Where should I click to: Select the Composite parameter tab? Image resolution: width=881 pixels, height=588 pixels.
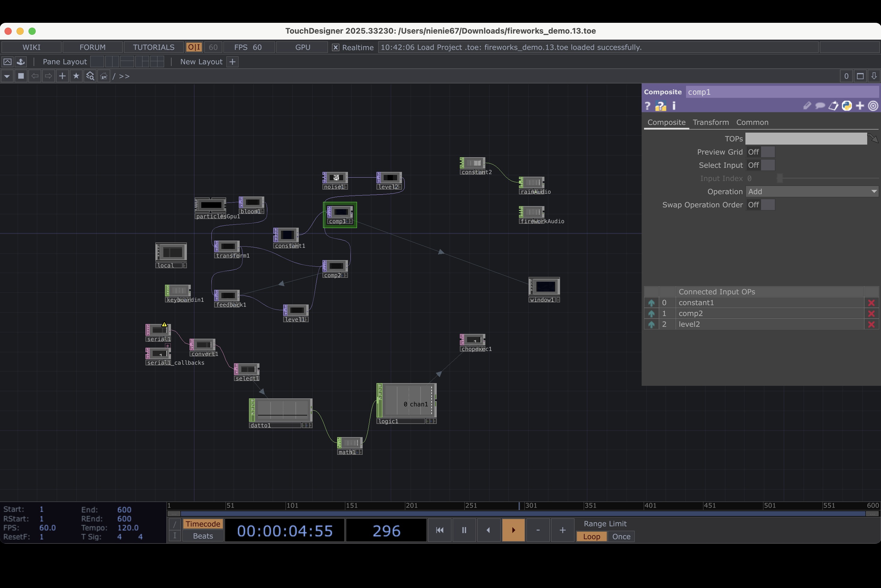point(666,122)
